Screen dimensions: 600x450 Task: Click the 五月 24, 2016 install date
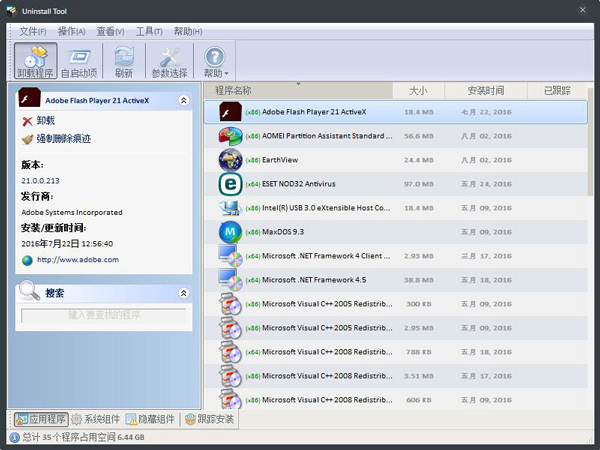486,184
